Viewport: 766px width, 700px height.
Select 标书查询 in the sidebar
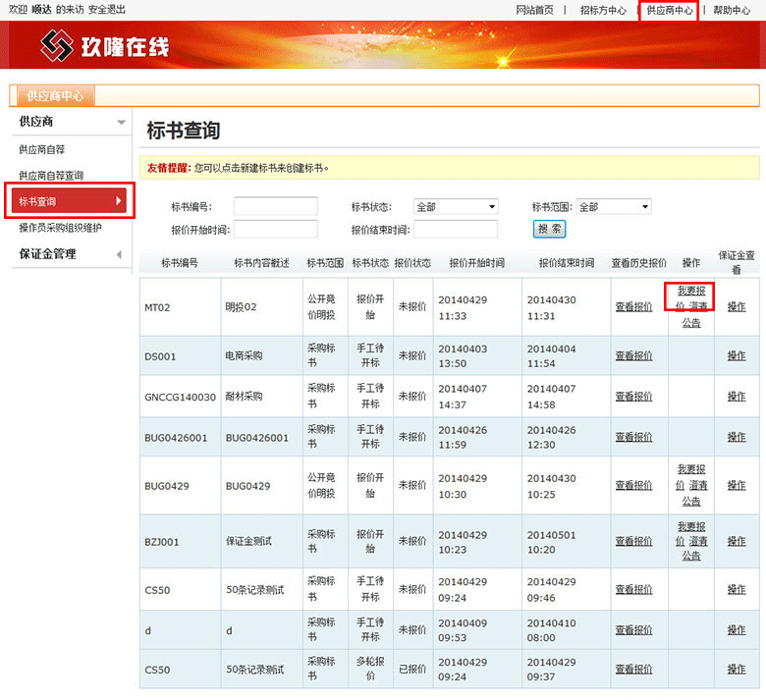[x=69, y=200]
